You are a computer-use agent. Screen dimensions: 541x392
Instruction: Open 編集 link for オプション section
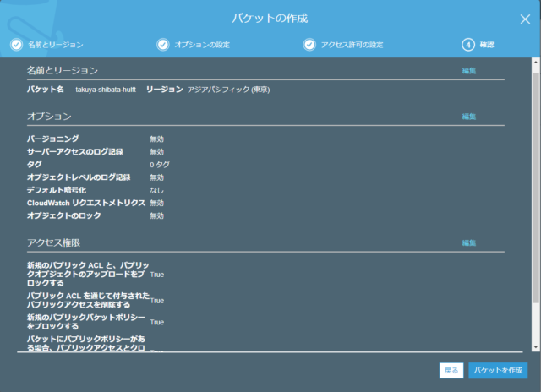(x=468, y=116)
